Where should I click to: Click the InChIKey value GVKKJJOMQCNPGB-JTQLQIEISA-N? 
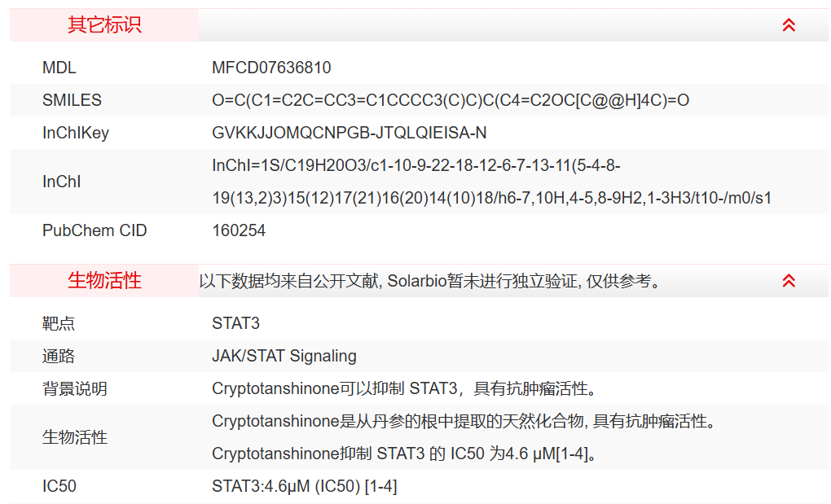(349, 133)
